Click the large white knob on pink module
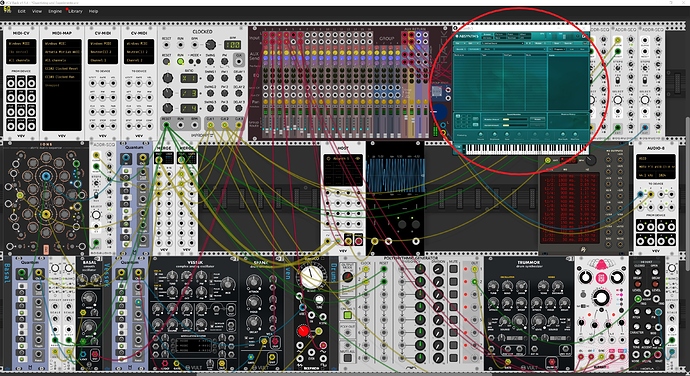 click(601, 298)
